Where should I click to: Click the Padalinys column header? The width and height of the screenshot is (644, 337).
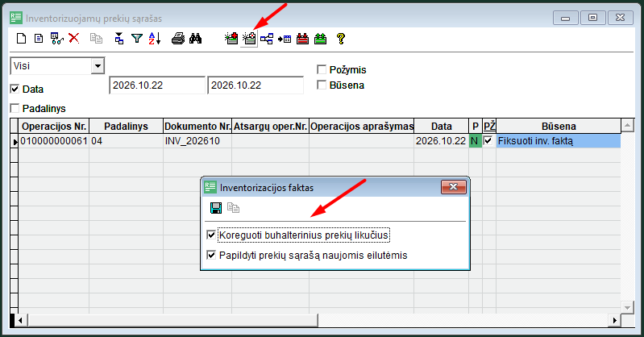pyautogui.click(x=126, y=126)
